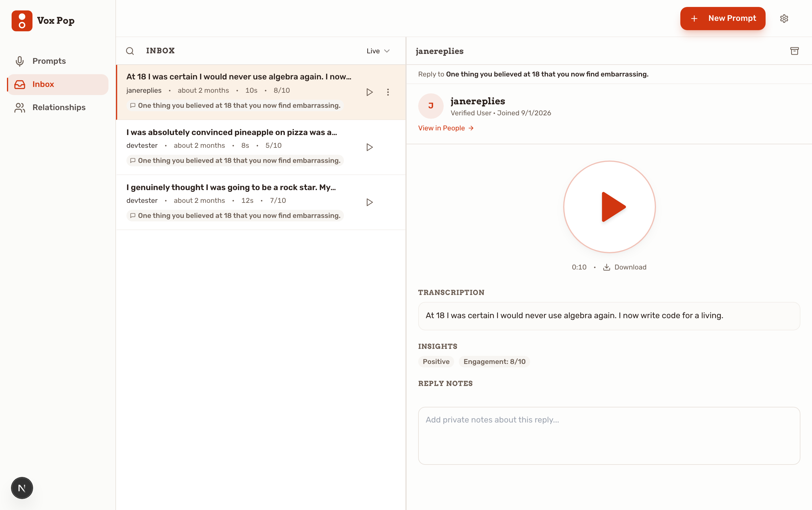Archive this reply with the box icon
This screenshot has height=510, width=812.
(794, 51)
